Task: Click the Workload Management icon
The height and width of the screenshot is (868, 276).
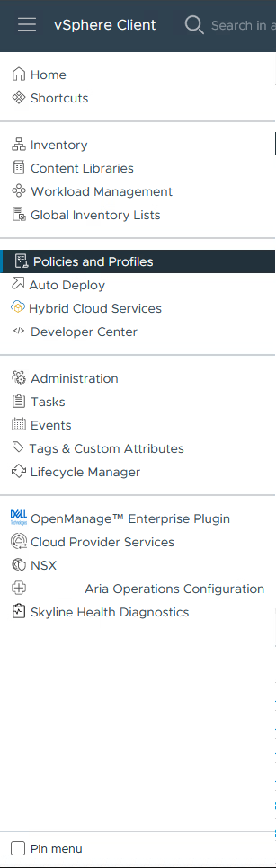Action: click(x=18, y=191)
